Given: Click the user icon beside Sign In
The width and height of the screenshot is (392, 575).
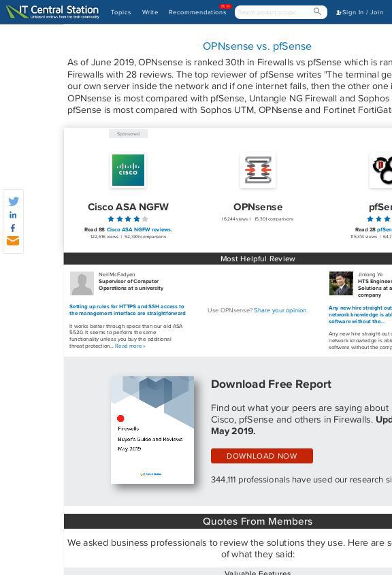Looking at the screenshot, I should pos(338,12).
